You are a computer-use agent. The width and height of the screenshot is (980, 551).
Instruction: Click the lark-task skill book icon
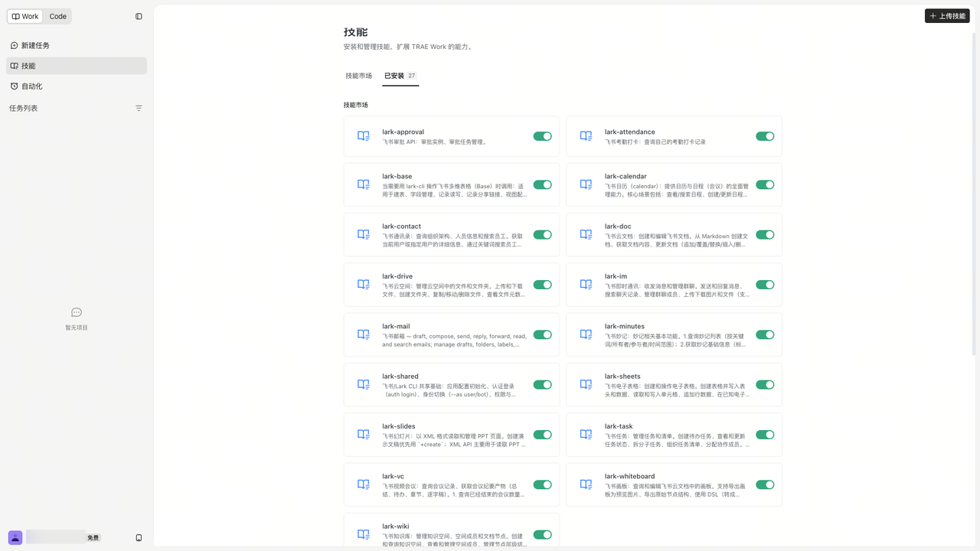[x=586, y=435]
